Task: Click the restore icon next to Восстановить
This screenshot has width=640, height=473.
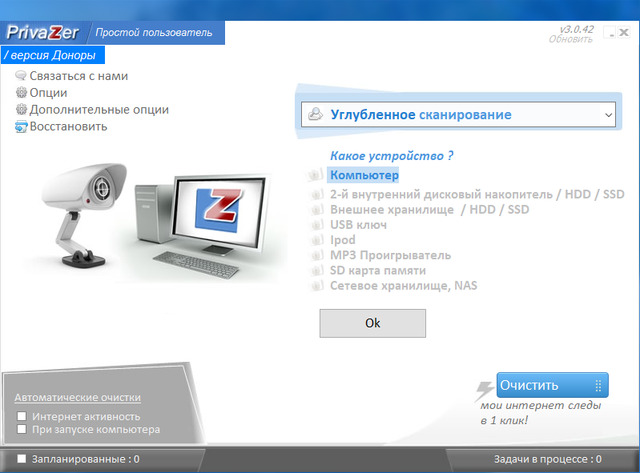Action: 21,127
